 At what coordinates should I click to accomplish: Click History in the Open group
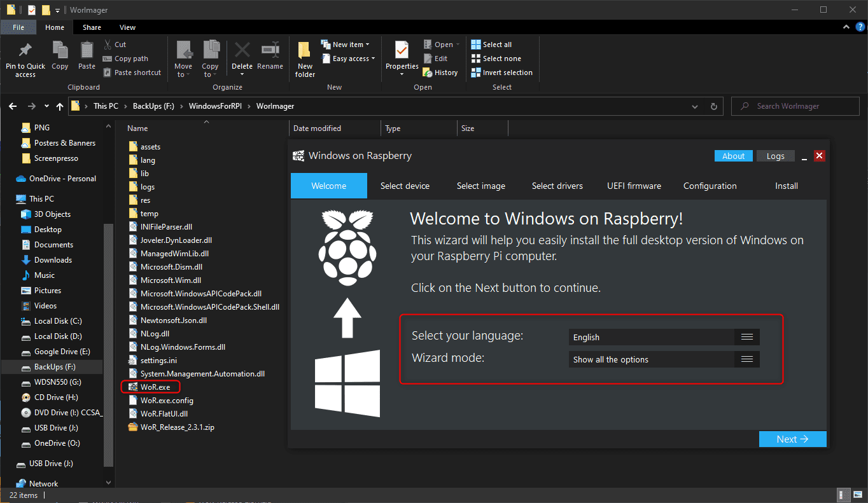[x=440, y=72]
